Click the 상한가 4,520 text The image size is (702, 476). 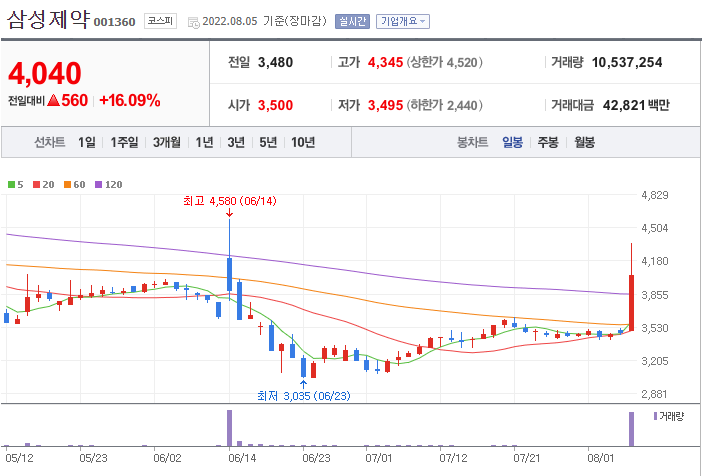click(445, 62)
